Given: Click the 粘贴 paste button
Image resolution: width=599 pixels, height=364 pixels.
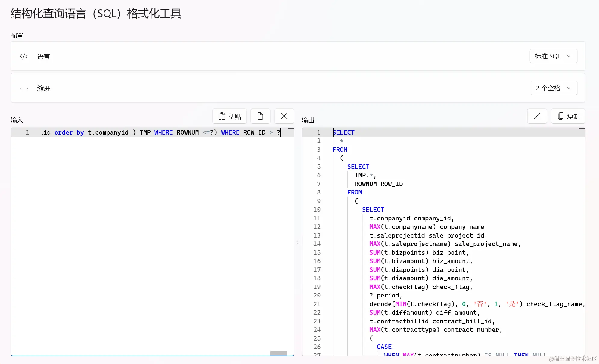Looking at the screenshot, I should [229, 116].
